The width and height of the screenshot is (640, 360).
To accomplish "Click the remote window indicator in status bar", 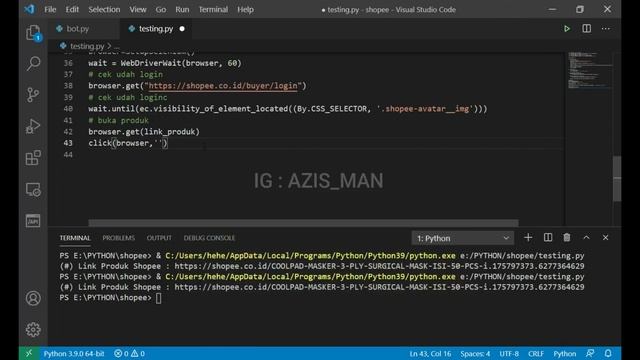I will (x=29, y=353).
